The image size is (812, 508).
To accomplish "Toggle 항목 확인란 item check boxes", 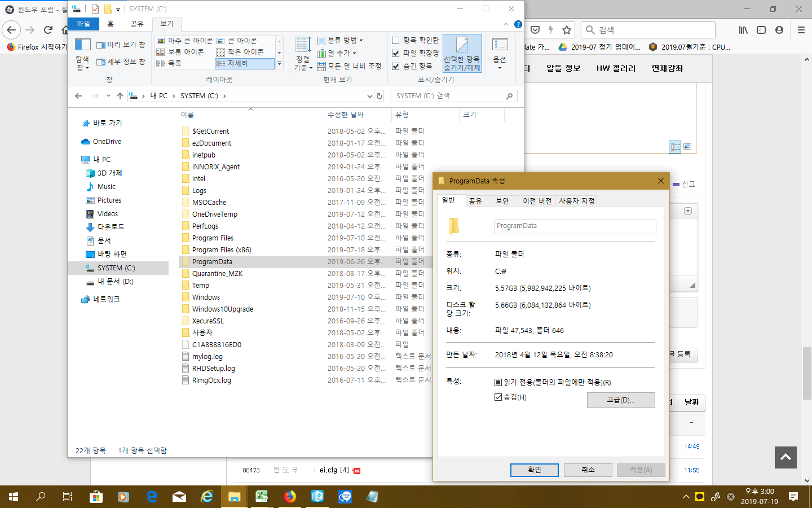I will pyautogui.click(x=416, y=40).
